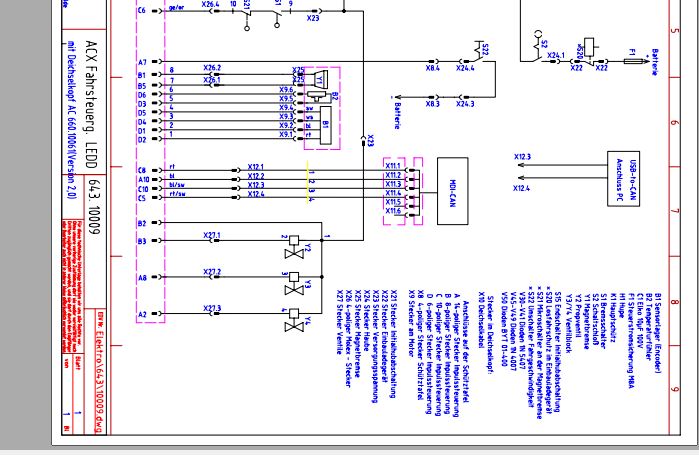Click the X24.4 connector label
This screenshot has height=455, width=699.
(x=465, y=69)
